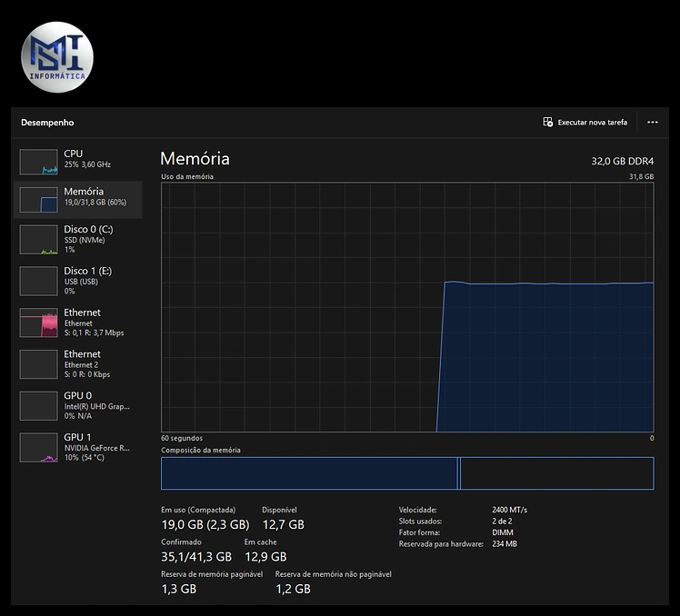Click the Reserva de memória paginável label
Screen dimensions: 680x616
pos(212,574)
